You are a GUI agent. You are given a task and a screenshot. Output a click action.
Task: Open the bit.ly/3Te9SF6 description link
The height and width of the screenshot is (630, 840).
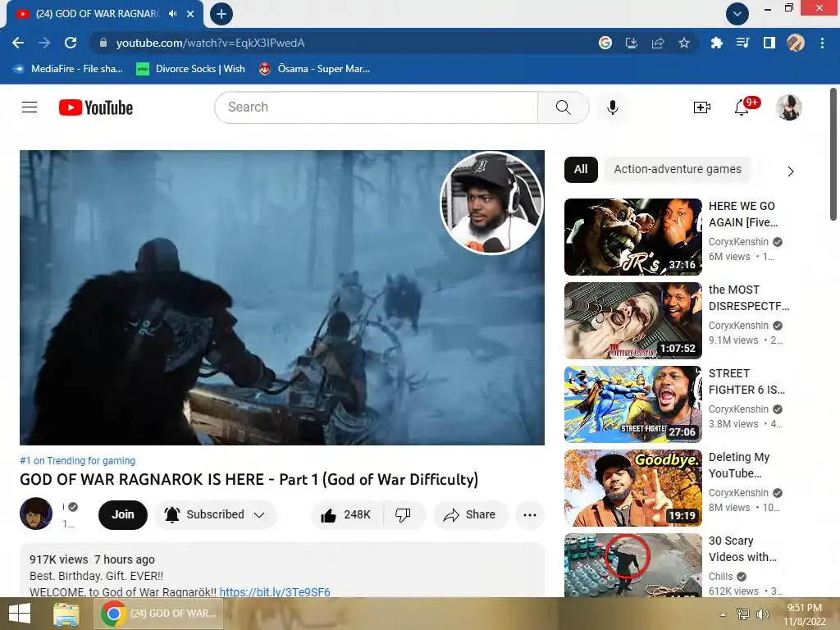pos(275,592)
